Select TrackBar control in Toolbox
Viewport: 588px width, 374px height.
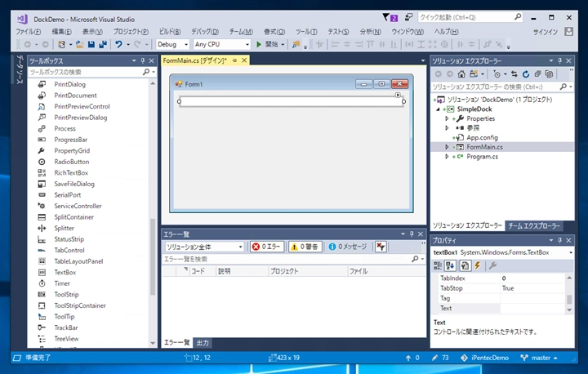pyautogui.click(x=66, y=327)
